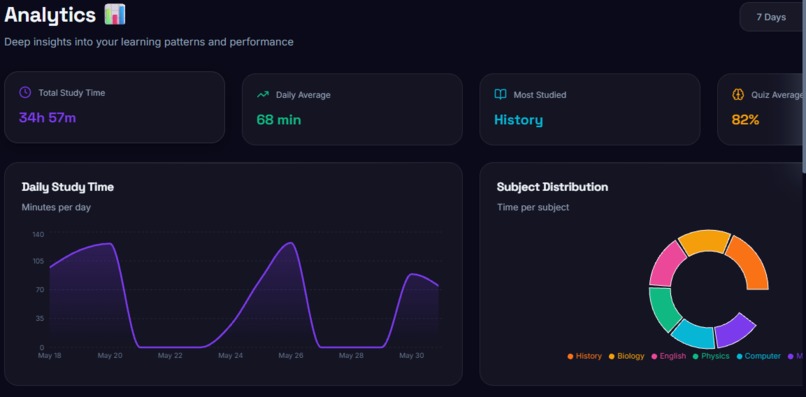
Task: Toggle English in the chart legend
Action: pyautogui.click(x=669, y=356)
